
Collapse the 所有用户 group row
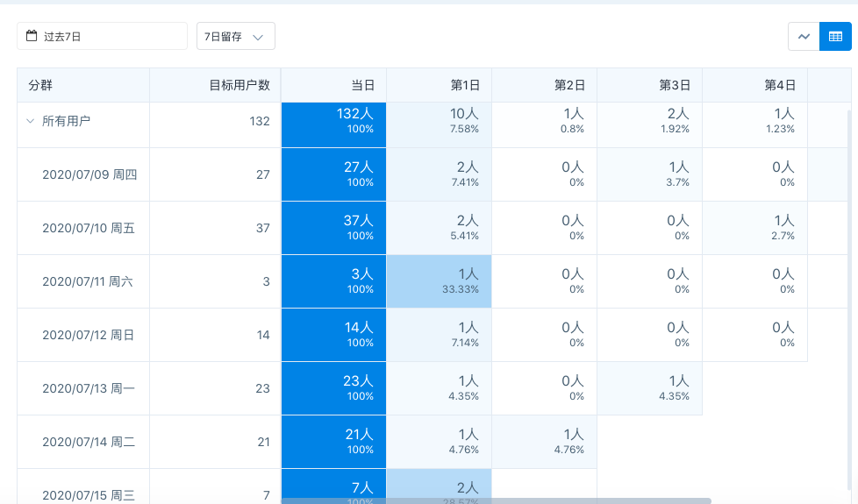30,121
